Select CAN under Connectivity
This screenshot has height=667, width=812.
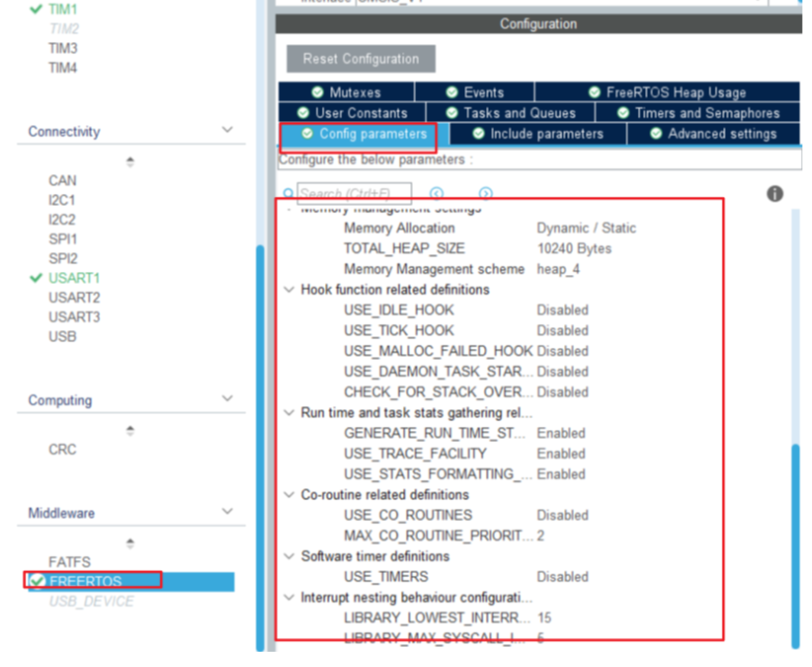pos(62,181)
